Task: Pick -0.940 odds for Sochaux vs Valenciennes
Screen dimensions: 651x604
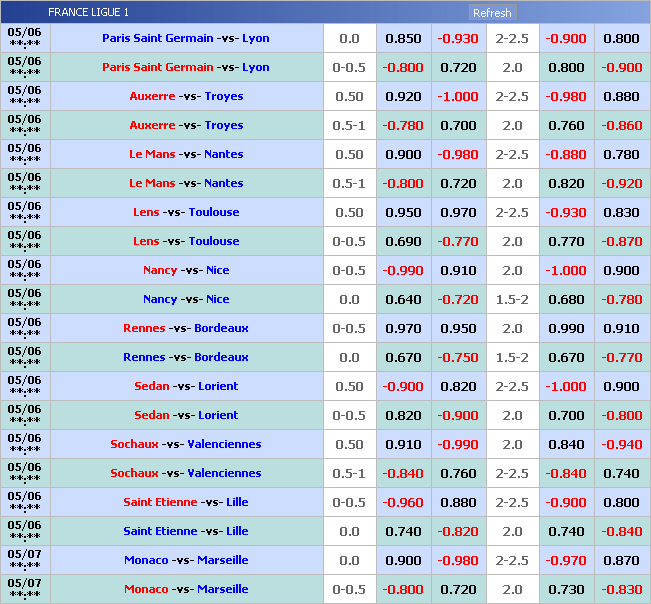Action: (x=621, y=445)
